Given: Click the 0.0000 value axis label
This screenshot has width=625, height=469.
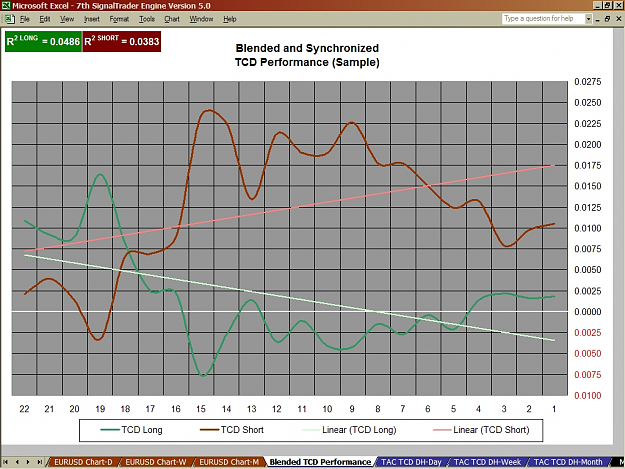Looking at the screenshot, I should [x=588, y=312].
